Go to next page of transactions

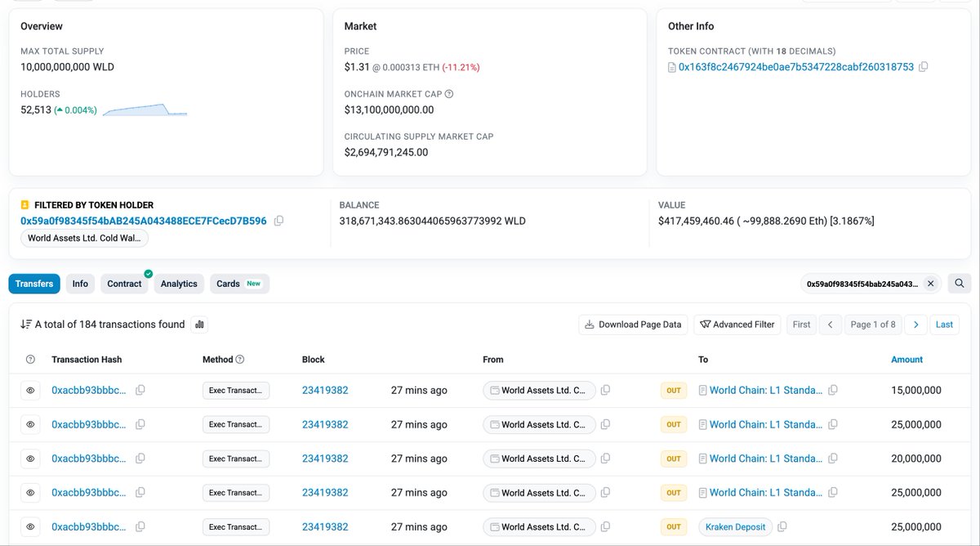(916, 324)
